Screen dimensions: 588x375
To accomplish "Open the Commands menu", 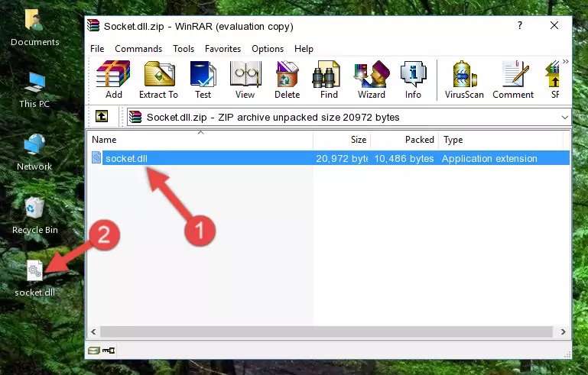I will pos(138,49).
